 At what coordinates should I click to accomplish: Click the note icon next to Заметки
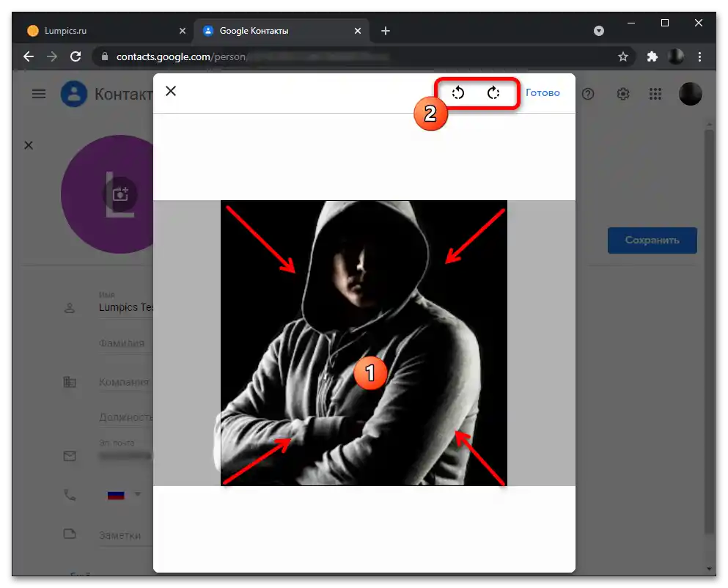point(70,534)
